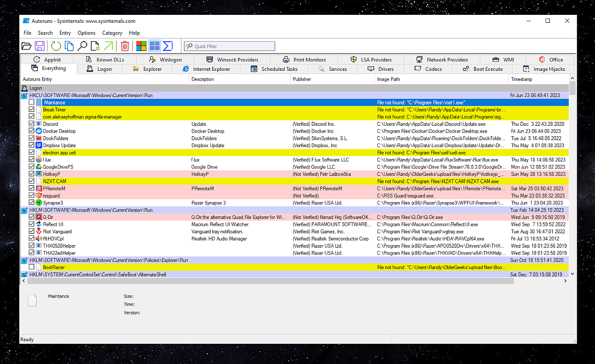
Task: Uncheck the BreakTimer entry checkbox
Action: point(31,109)
